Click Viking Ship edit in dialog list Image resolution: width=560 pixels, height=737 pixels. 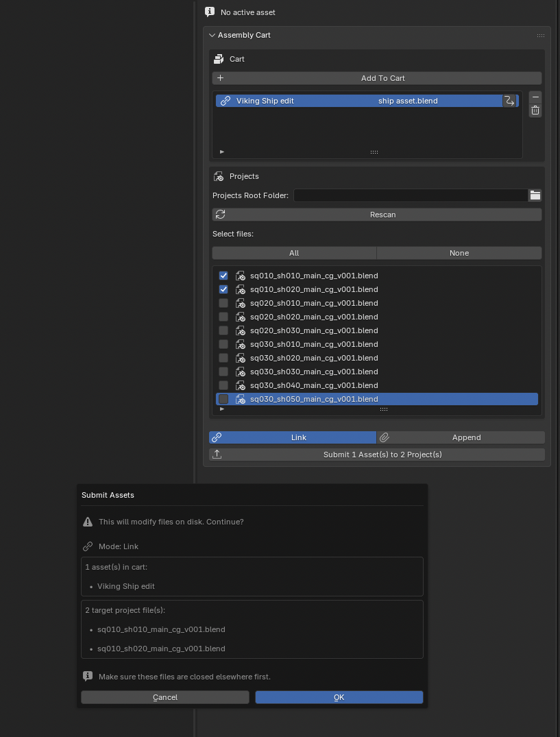point(126,587)
